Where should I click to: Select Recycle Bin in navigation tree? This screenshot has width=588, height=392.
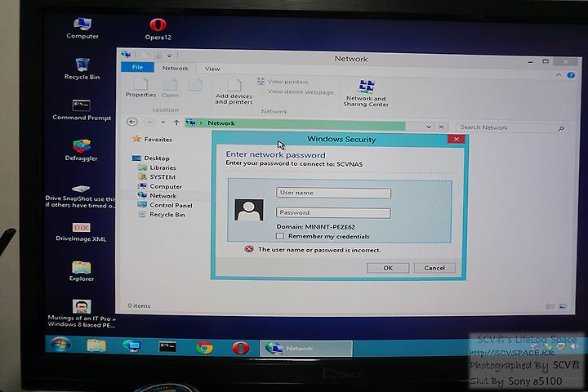coord(162,215)
